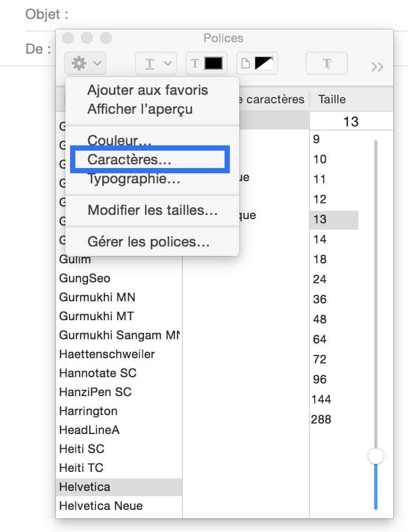This screenshot has width=408, height=532.
Task: Open the gear actions menu
Action: click(x=85, y=63)
